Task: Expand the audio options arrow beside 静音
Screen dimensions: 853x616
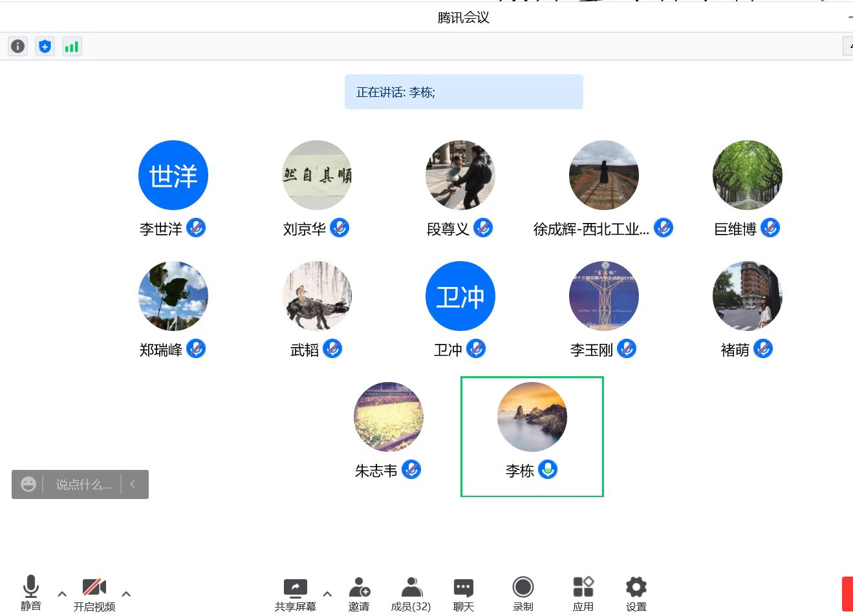Action: 62,593
